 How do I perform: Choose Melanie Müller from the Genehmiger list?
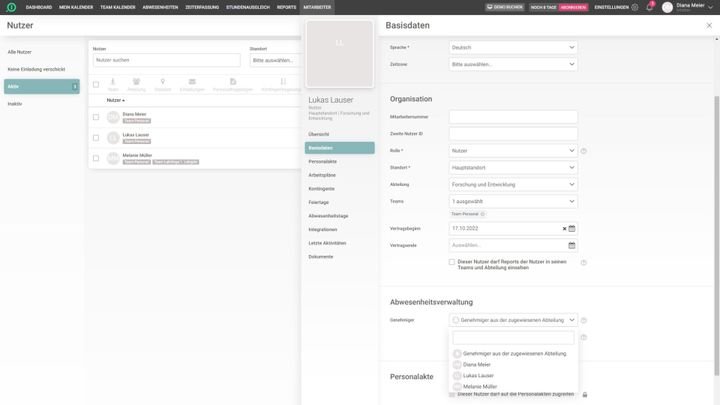(480, 386)
